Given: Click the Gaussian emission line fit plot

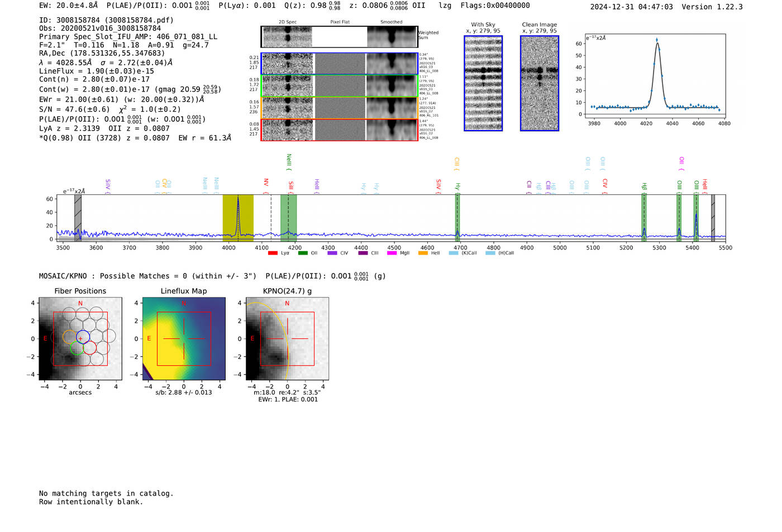Looking at the screenshot, I should point(655,76).
